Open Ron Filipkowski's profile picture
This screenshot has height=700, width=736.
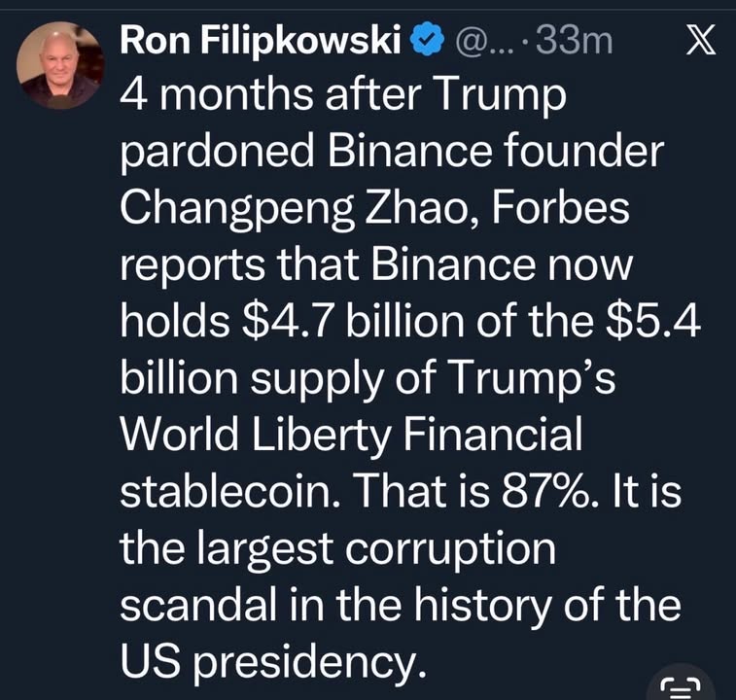click(60, 65)
